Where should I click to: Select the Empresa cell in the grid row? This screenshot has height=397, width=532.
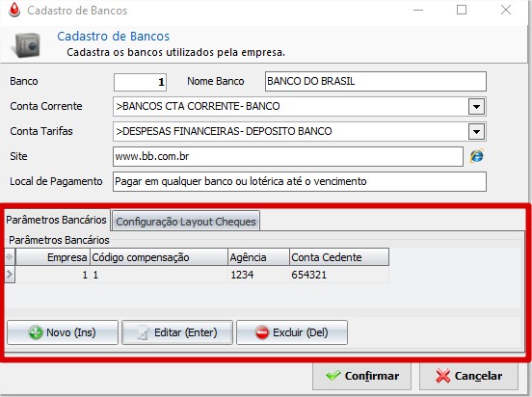(x=53, y=275)
